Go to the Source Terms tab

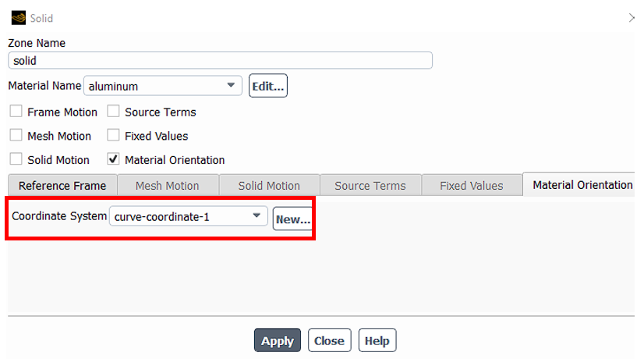point(370,186)
